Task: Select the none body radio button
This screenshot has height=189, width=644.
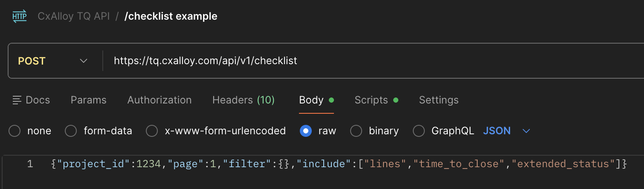Action: pyautogui.click(x=15, y=131)
